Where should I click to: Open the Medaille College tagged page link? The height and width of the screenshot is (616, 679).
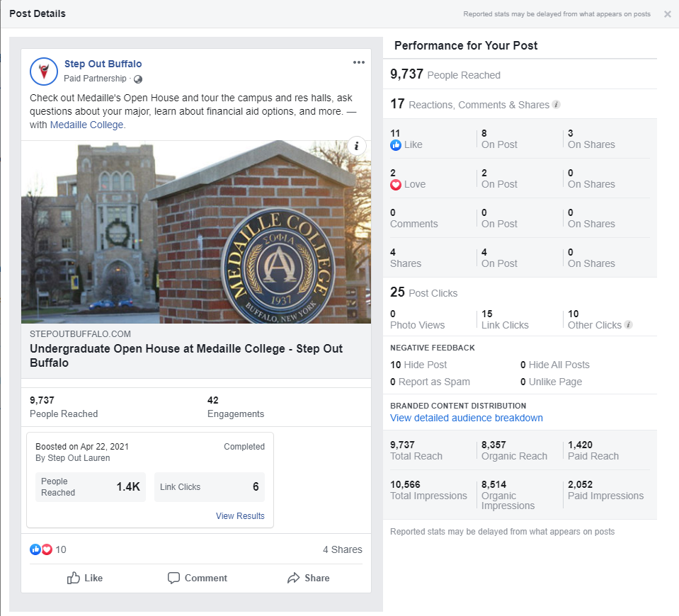(86, 125)
